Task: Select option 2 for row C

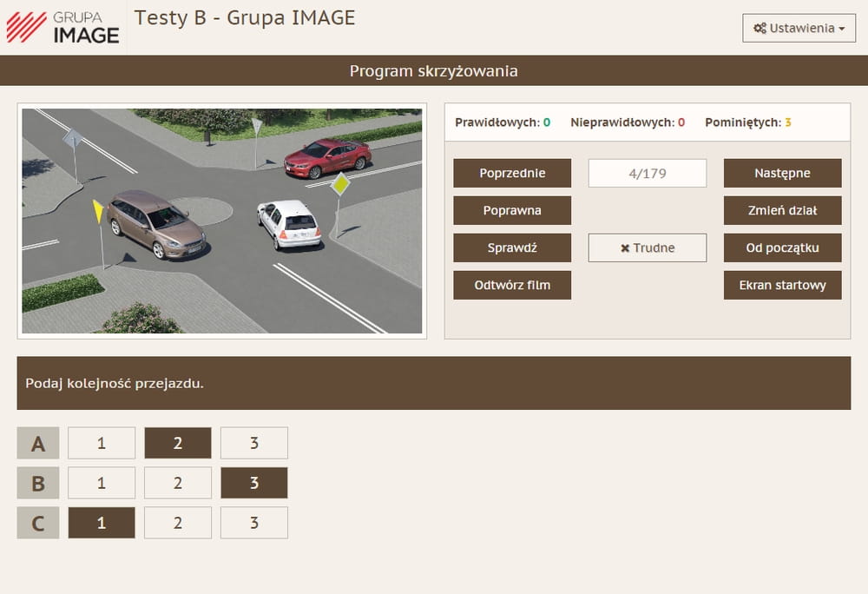Action: (178, 523)
